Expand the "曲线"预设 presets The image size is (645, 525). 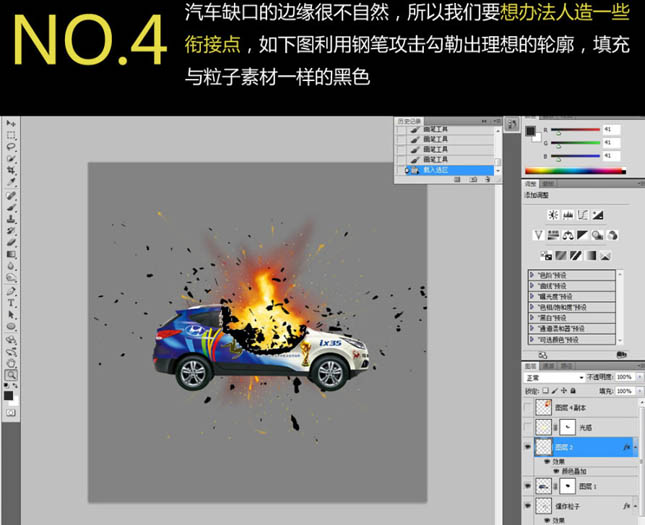pos(532,286)
